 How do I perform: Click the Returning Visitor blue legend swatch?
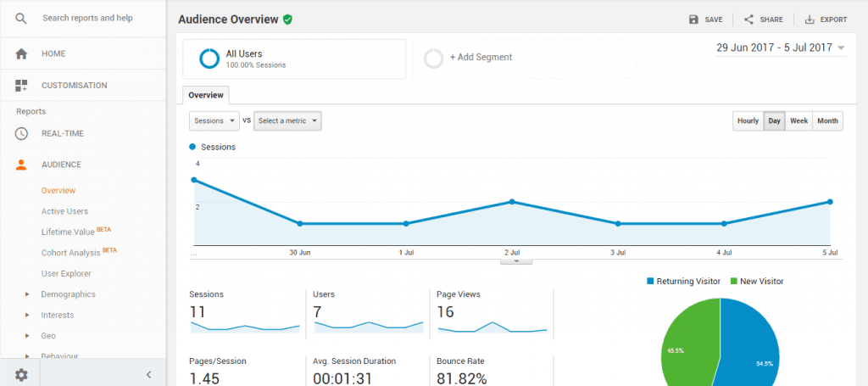[650, 282]
